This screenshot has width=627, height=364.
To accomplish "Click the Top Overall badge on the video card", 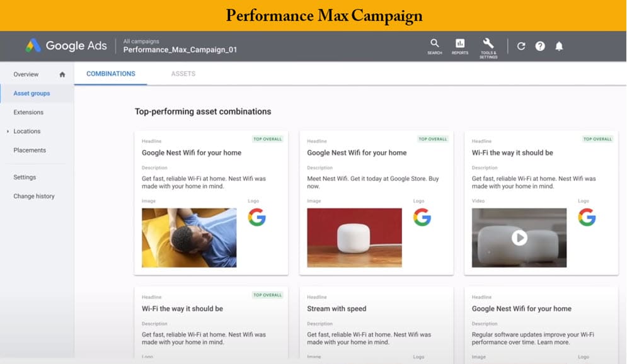I will 597,139.
